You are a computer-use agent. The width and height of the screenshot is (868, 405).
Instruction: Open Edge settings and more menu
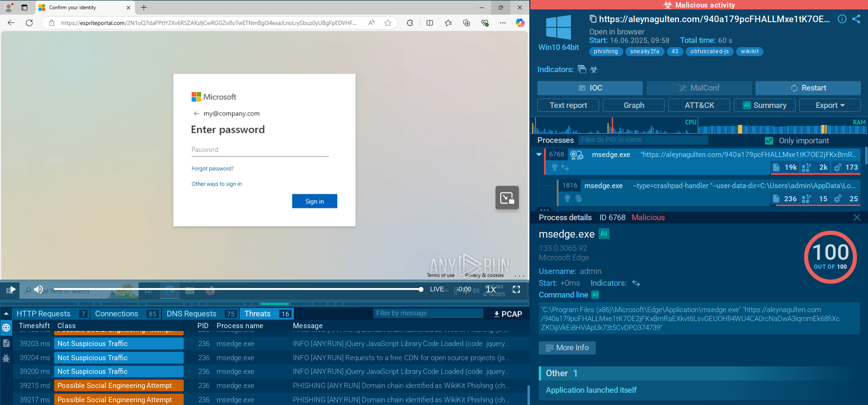pos(503,23)
